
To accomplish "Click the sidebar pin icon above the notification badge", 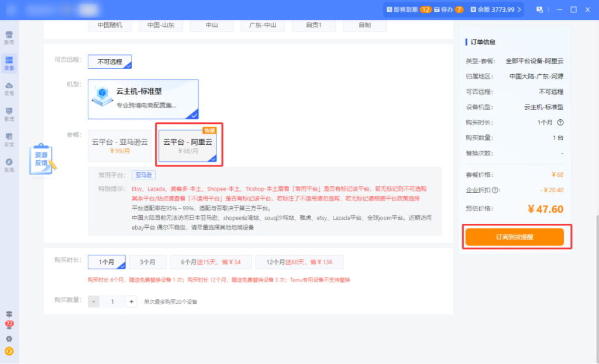I will (9, 314).
